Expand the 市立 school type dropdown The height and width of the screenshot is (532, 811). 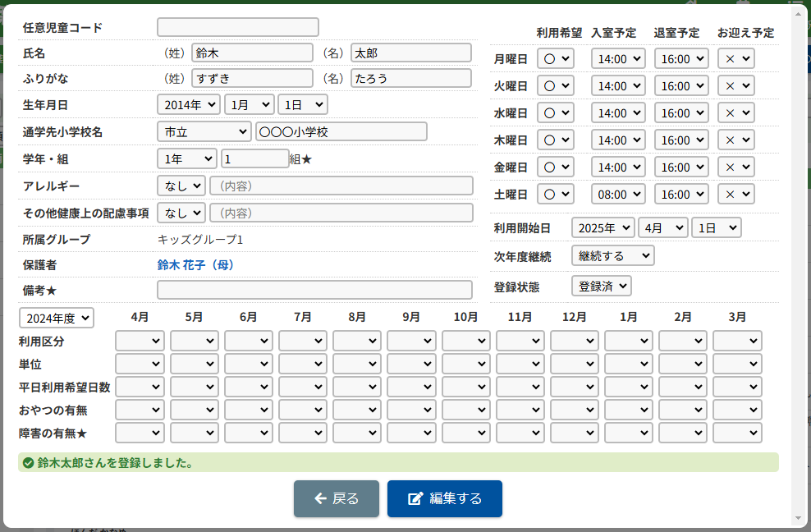click(x=204, y=131)
